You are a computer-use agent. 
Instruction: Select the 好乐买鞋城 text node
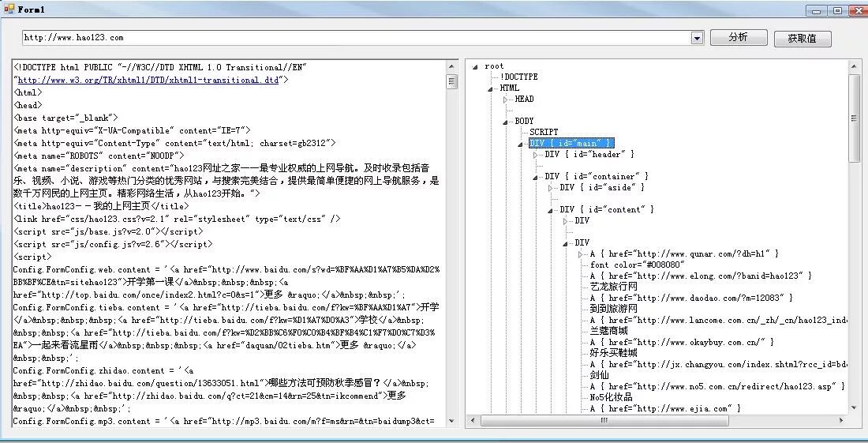[x=613, y=353]
